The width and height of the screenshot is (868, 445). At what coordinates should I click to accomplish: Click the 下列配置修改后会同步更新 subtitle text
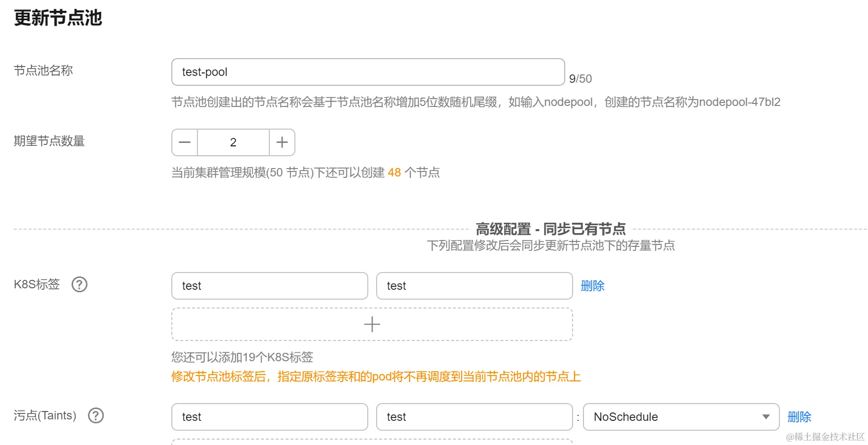click(x=550, y=245)
